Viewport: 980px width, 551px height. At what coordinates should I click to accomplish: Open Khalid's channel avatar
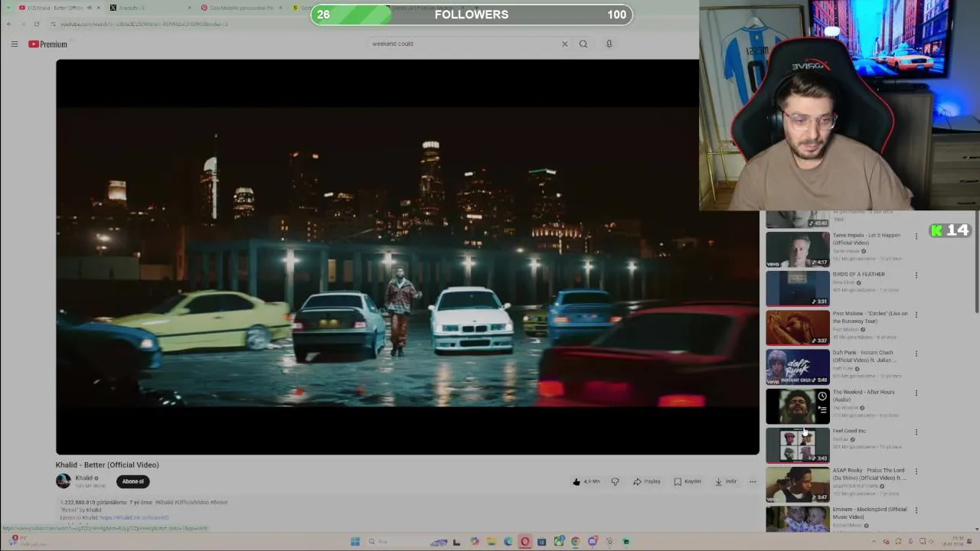click(64, 481)
